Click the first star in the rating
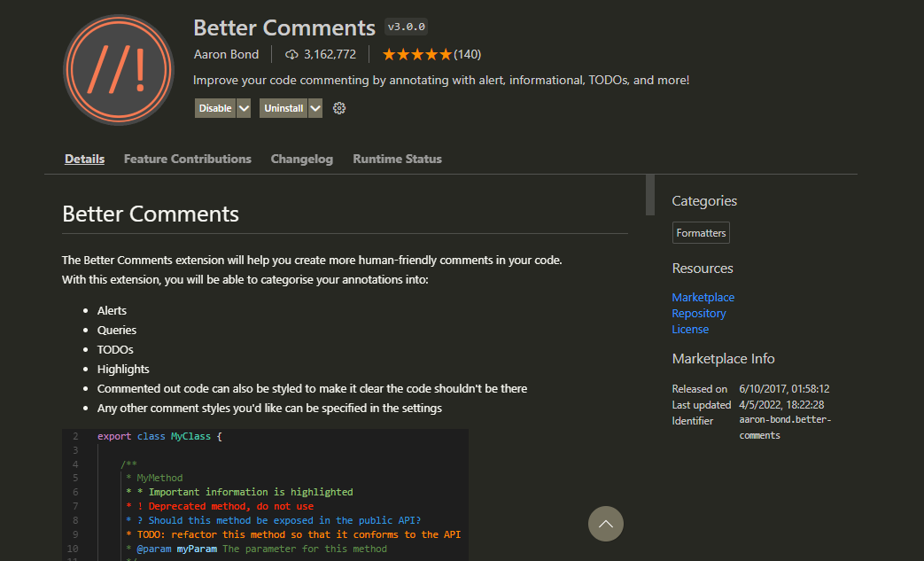 pos(387,54)
